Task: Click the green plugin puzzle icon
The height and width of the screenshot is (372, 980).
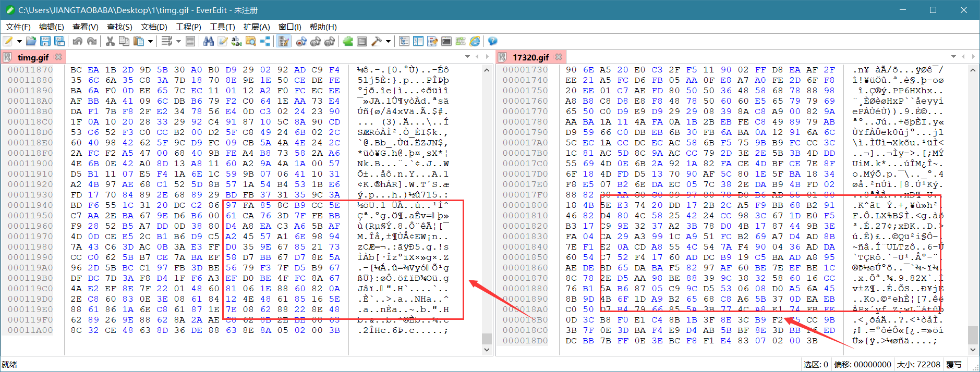Action: [348, 41]
